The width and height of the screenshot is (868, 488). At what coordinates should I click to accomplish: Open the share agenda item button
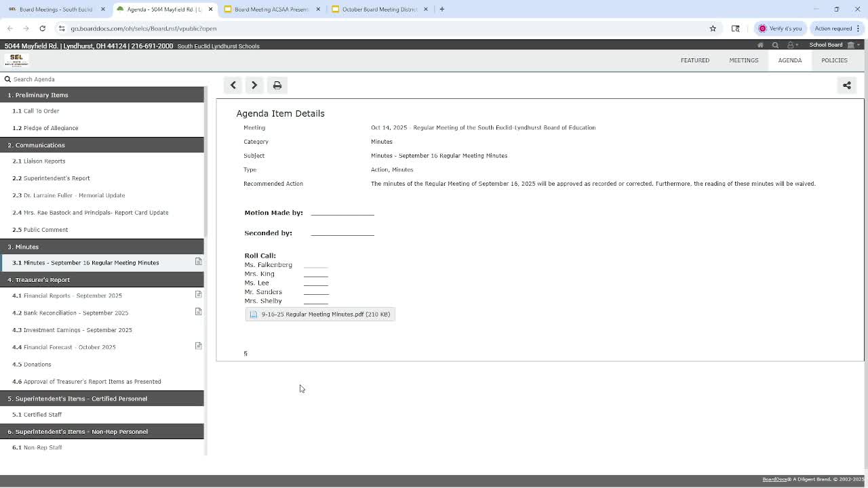(847, 85)
